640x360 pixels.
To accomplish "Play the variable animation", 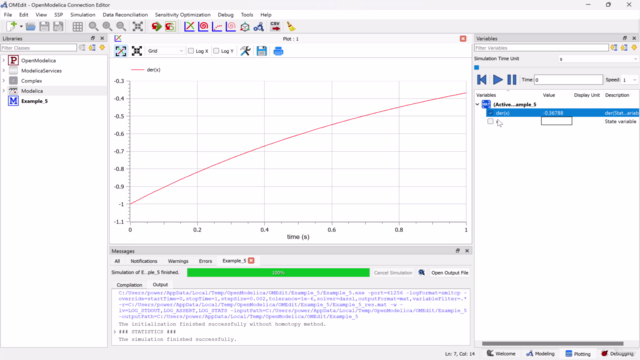I will [497, 80].
